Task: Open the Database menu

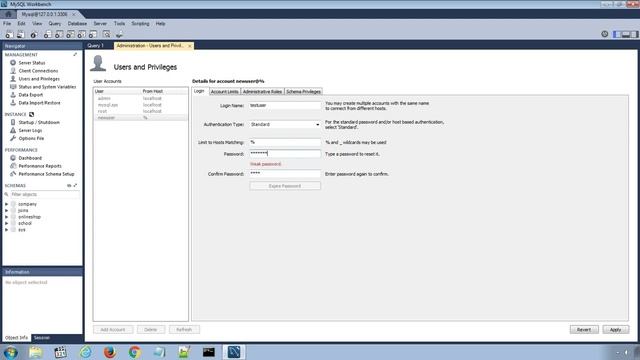Action: click(77, 24)
